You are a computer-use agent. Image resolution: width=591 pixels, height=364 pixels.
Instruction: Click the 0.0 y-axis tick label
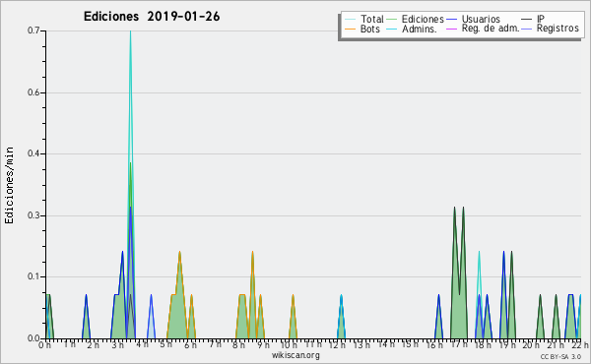[33, 338]
